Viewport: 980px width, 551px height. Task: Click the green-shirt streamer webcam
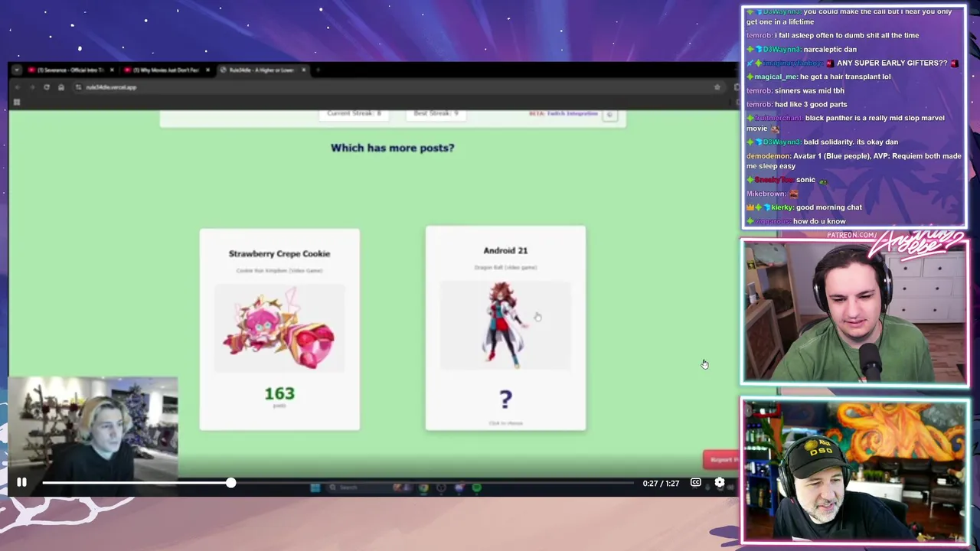(854, 314)
